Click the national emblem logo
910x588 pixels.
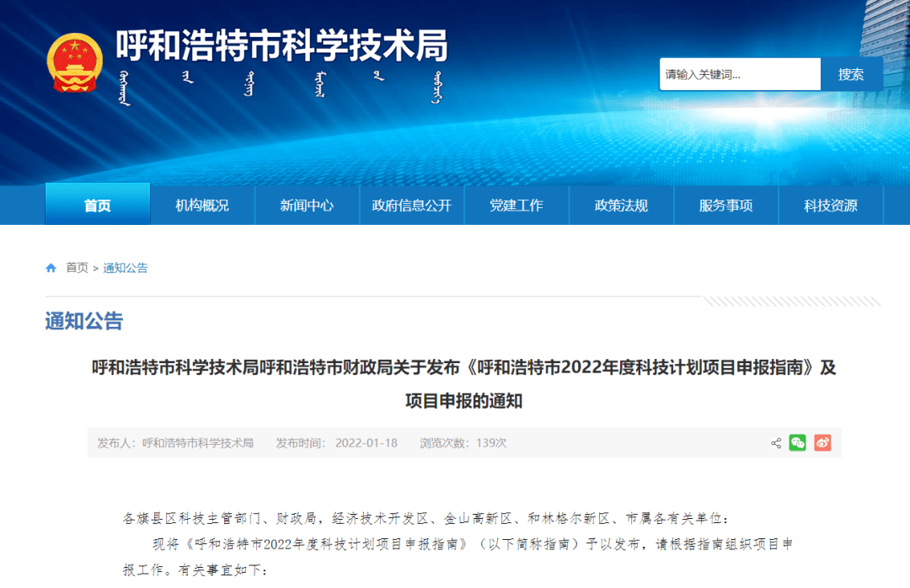click(74, 63)
